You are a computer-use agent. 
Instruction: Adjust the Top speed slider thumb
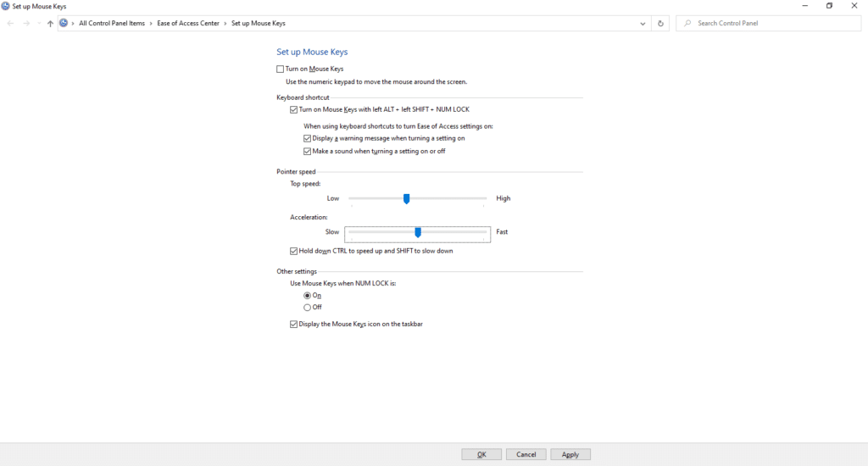[406, 199]
